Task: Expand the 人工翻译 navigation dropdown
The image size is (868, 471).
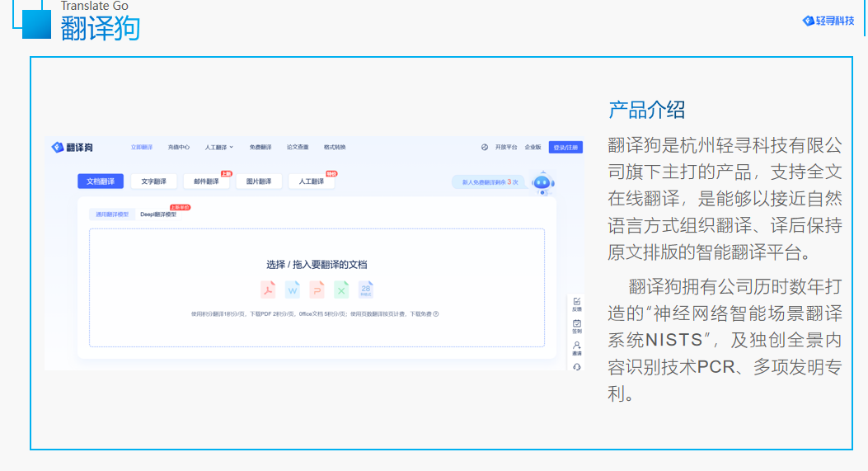Action: tap(219, 148)
